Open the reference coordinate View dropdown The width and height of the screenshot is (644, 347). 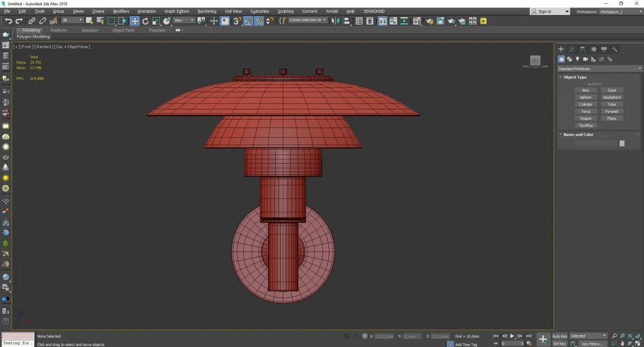[x=184, y=20]
